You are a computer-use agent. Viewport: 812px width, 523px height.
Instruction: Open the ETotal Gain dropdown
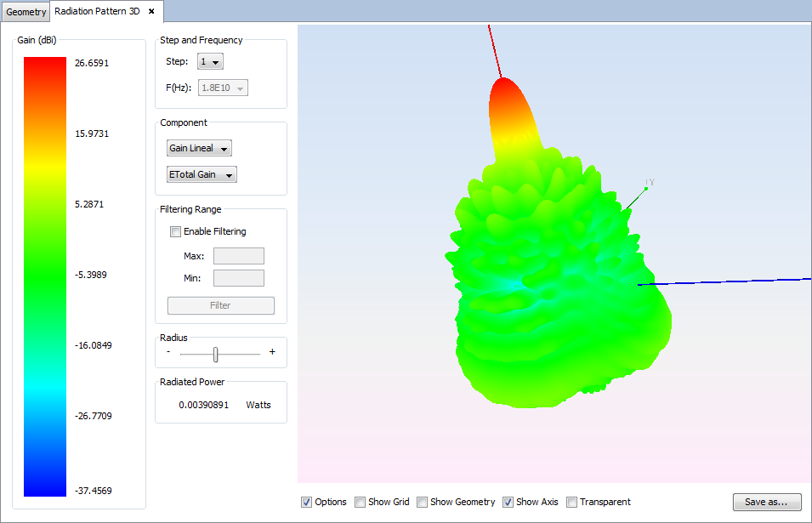click(202, 175)
